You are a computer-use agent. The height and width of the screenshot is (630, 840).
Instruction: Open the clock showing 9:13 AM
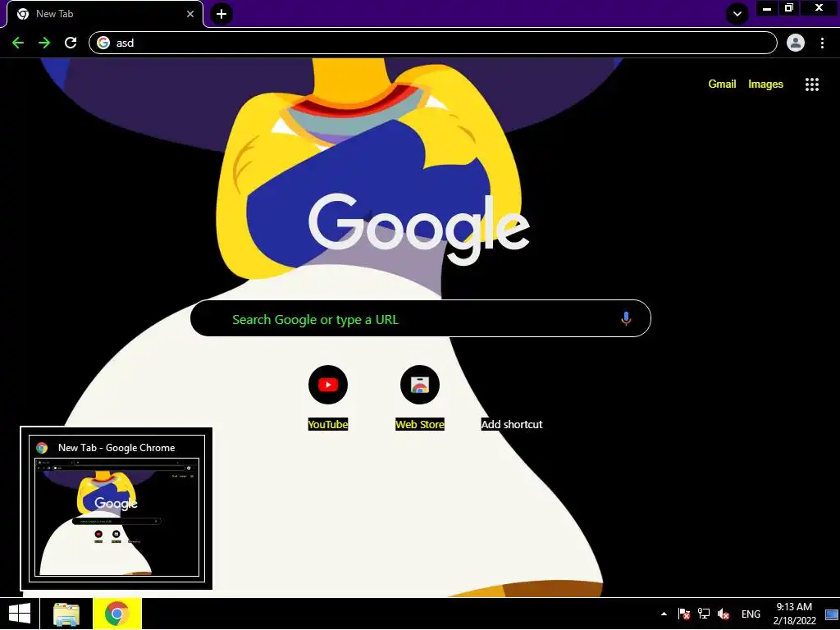794,614
